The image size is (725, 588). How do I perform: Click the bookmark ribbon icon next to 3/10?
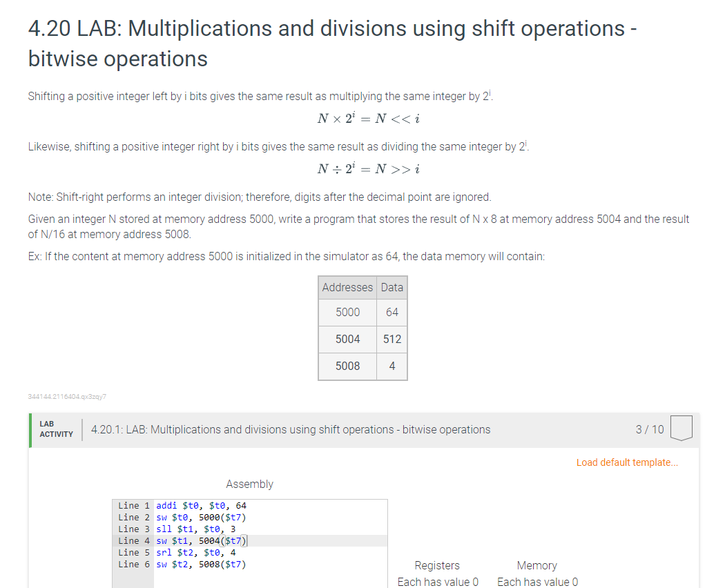click(681, 428)
